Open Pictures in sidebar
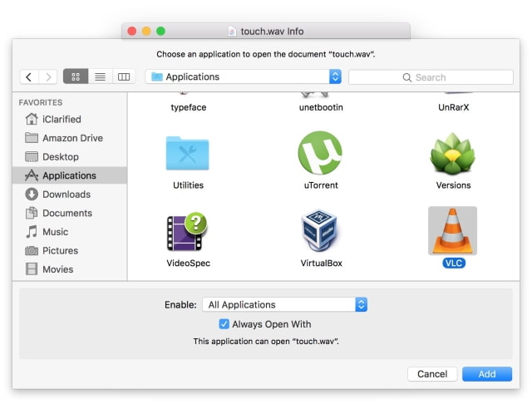Screen dimensions: 532x404 70,251
